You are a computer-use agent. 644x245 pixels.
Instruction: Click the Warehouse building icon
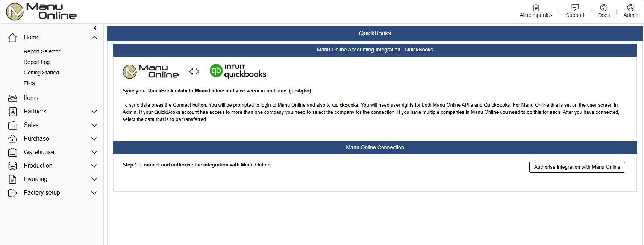[x=13, y=152]
